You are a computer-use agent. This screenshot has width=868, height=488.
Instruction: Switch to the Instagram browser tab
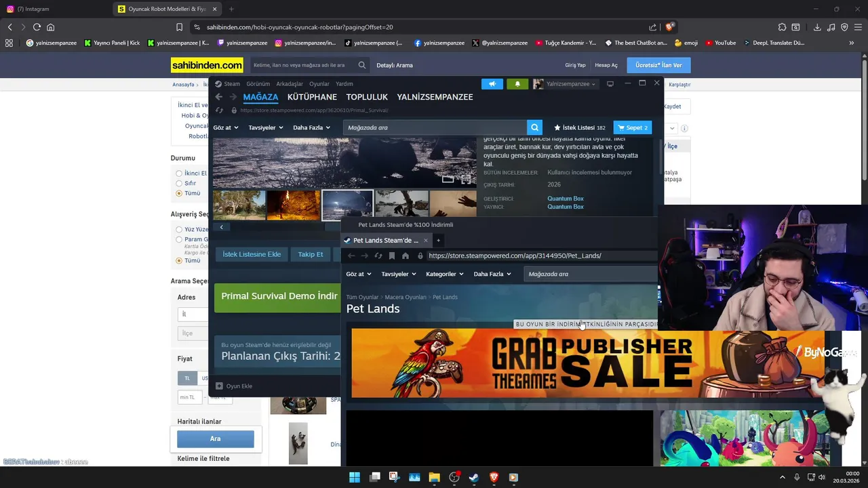[54, 9]
